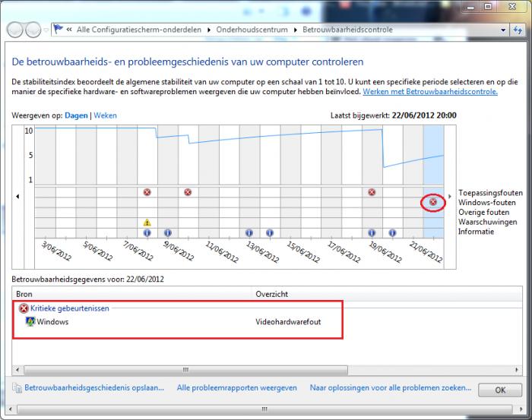Move the chart to later dates with right arrow
Screen dimensions: 532x420
tap(450, 196)
